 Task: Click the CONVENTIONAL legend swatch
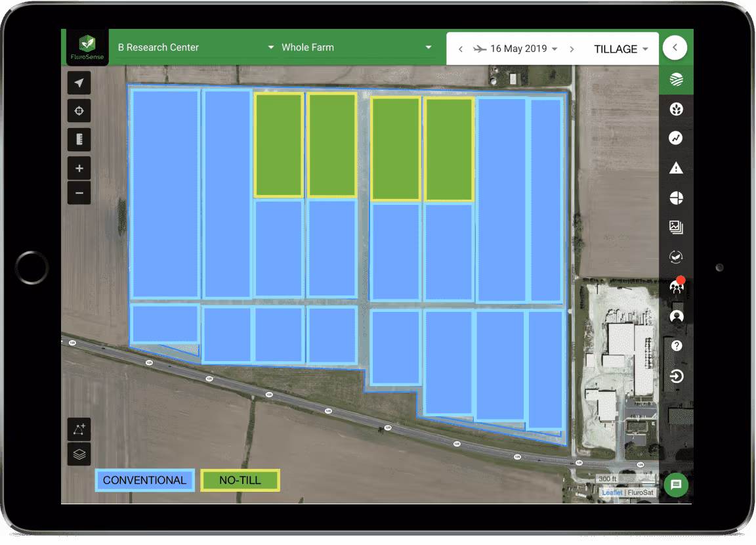pyautogui.click(x=144, y=481)
